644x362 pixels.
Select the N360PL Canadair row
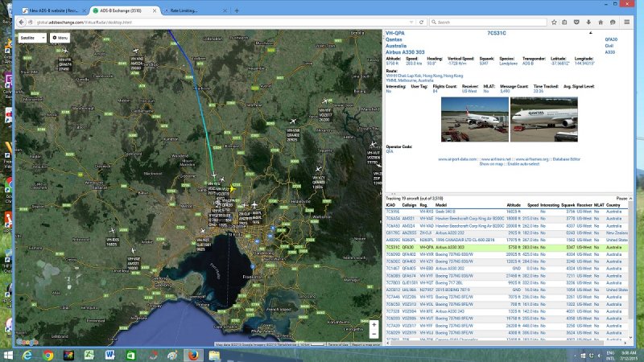pyautogui.click(x=506, y=240)
